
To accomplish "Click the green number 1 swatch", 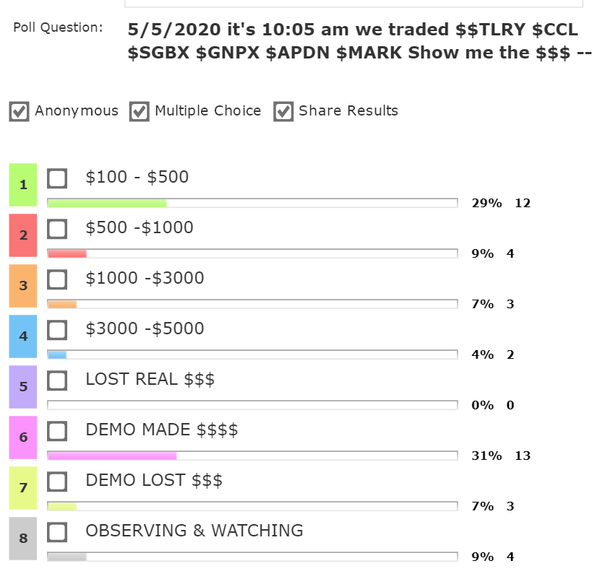I will pos(22,185).
